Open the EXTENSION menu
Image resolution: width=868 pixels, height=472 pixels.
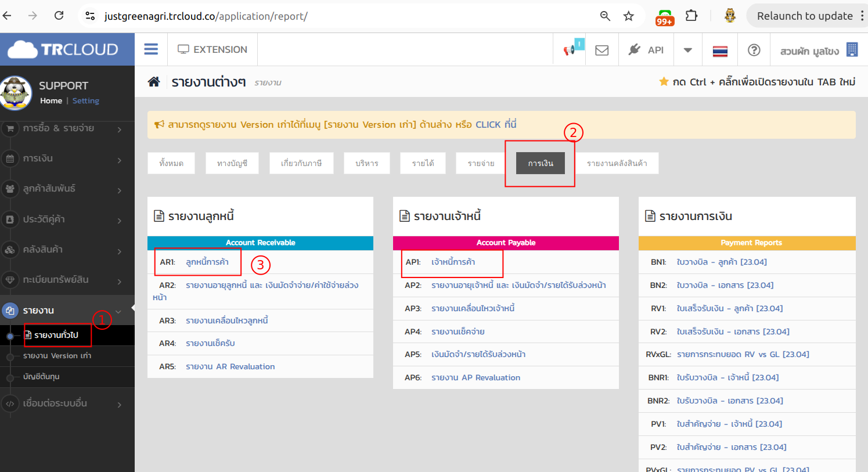click(213, 49)
